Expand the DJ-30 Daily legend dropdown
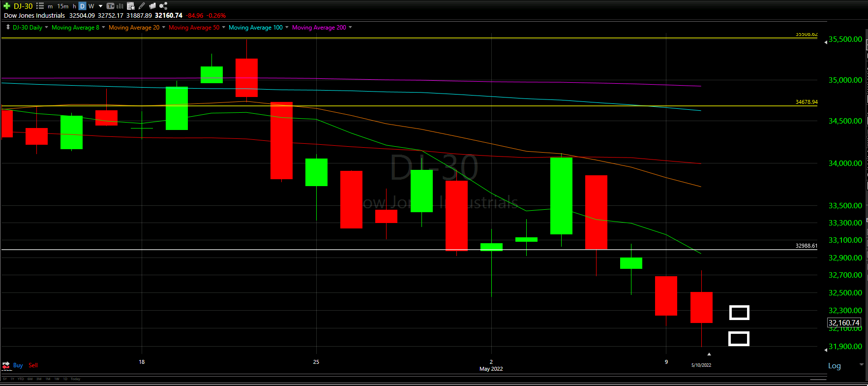The width and height of the screenshot is (868, 386). click(x=47, y=27)
